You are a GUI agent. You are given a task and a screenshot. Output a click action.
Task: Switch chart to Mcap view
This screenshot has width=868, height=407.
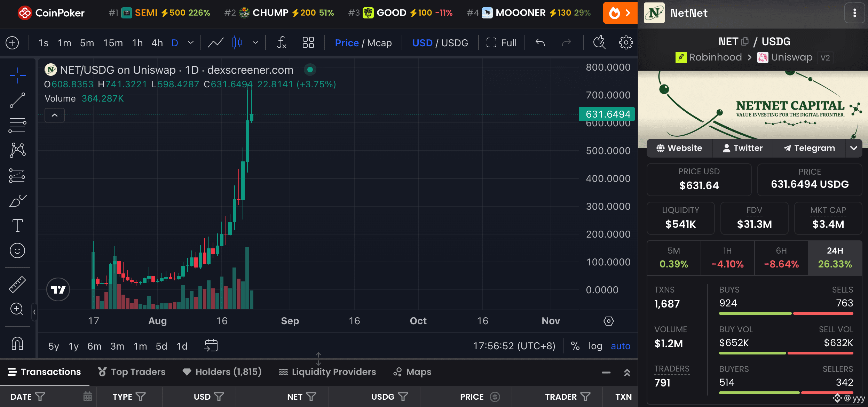379,43
